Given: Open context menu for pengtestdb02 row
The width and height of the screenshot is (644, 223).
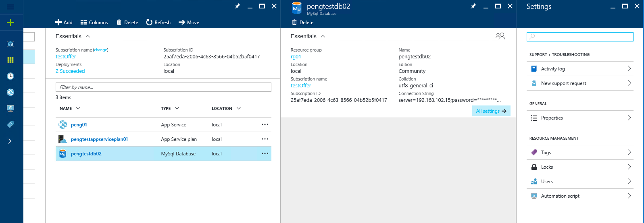Looking at the screenshot, I should (x=265, y=154).
